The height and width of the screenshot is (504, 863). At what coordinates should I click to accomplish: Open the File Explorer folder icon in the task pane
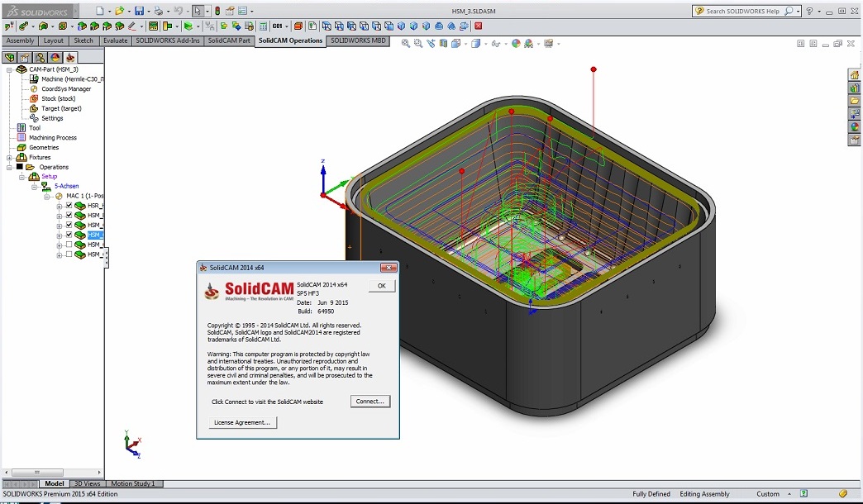[854, 101]
